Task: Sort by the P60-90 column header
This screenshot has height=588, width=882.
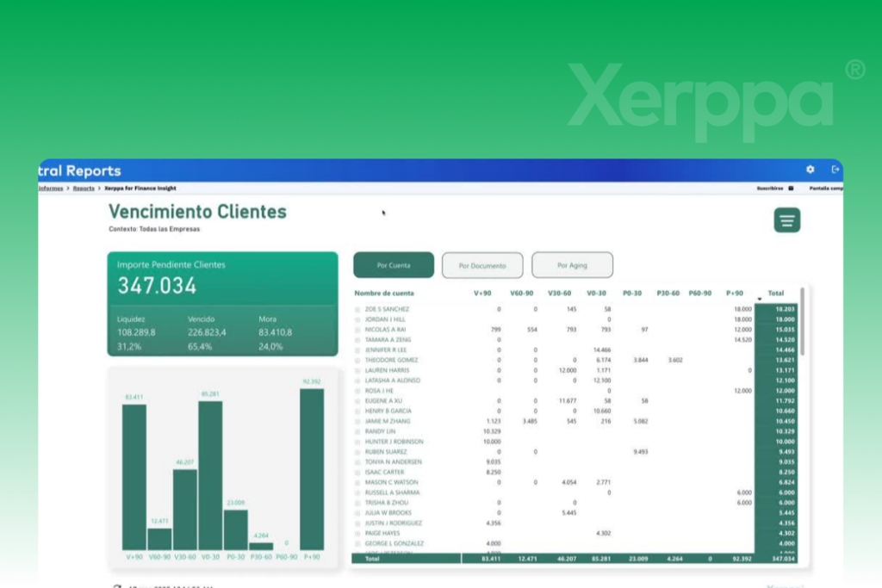Action: click(699, 294)
